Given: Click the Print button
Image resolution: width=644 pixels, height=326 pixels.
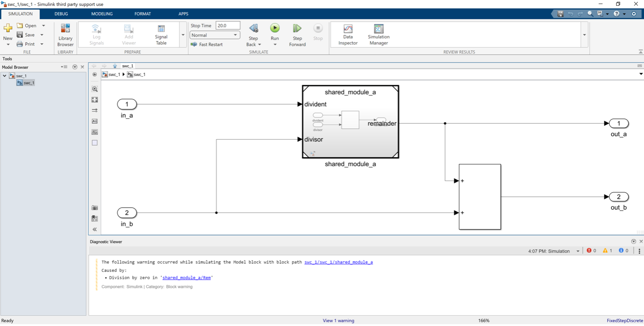Looking at the screenshot, I should click(x=26, y=44).
